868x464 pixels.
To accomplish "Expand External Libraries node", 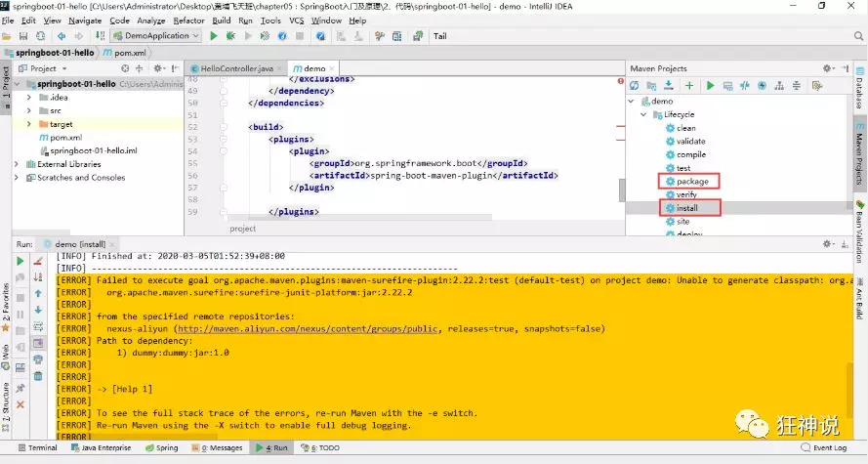I will [16, 164].
